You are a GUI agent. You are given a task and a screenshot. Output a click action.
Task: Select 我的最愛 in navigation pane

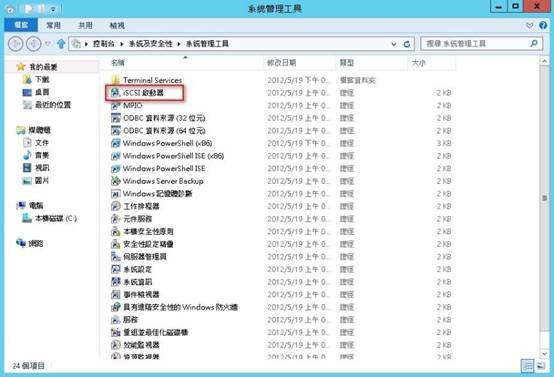[x=43, y=67]
